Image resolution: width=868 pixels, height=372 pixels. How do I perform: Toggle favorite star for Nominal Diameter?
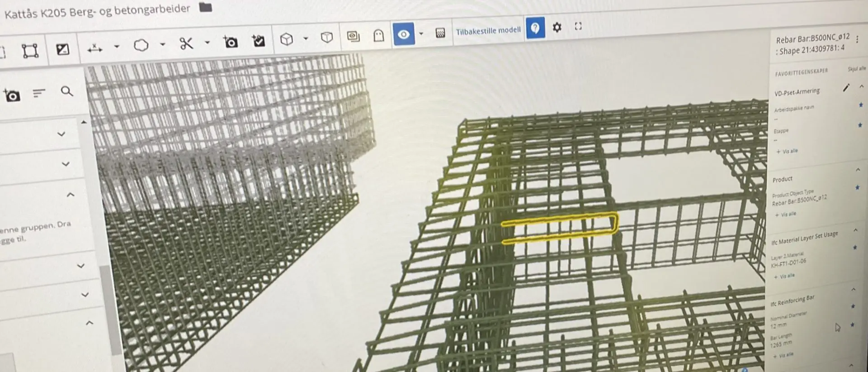(x=853, y=306)
